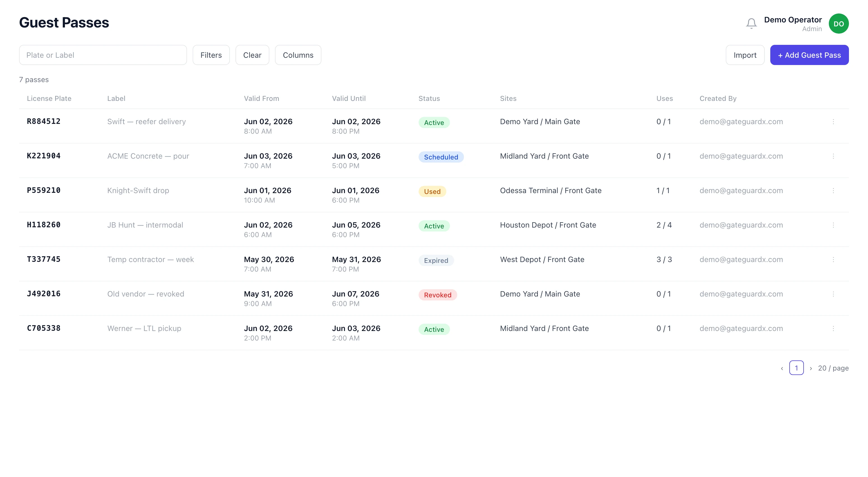Click the Guest Passes page title

(x=64, y=23)
